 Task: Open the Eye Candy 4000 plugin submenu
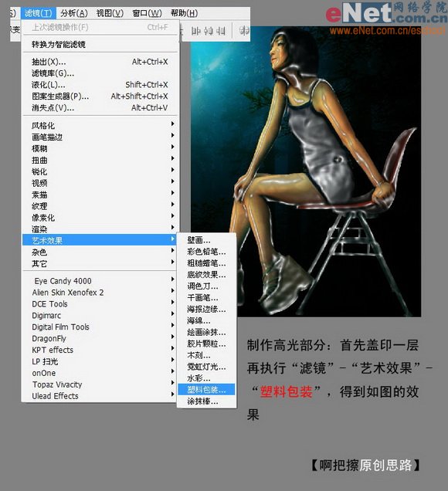tap(100, 281)
